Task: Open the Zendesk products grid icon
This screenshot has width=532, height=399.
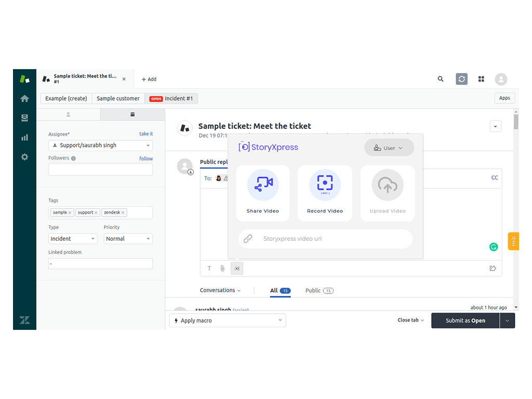Action: click(x=481, y=79)
